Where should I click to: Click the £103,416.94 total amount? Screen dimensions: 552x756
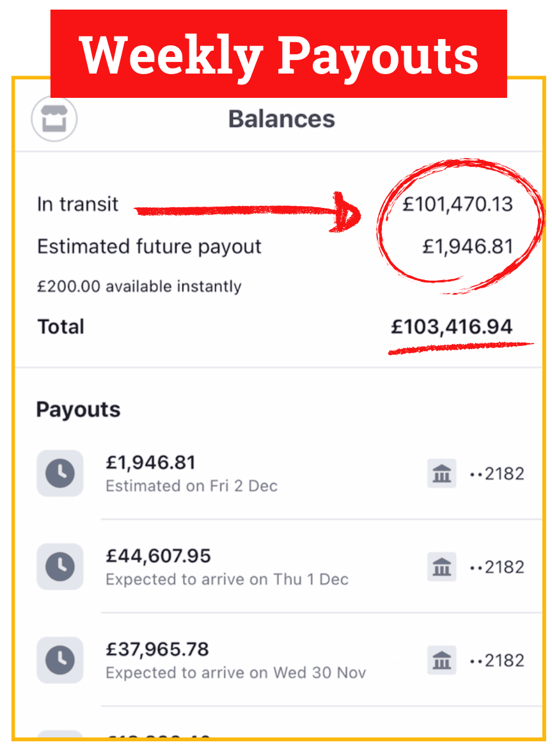(452, 327)
